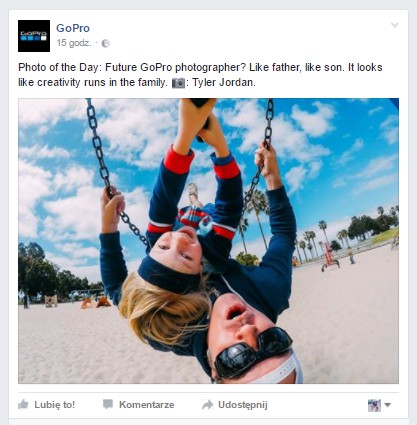
Task: Click the share arrow icon
Action: pyautogui.click(x=207, y=405)
